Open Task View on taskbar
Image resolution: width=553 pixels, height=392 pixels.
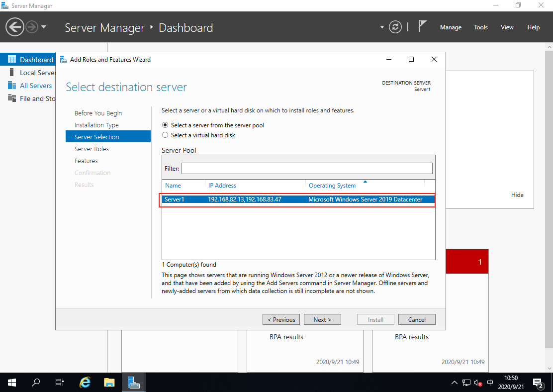(x=60, y=382)
